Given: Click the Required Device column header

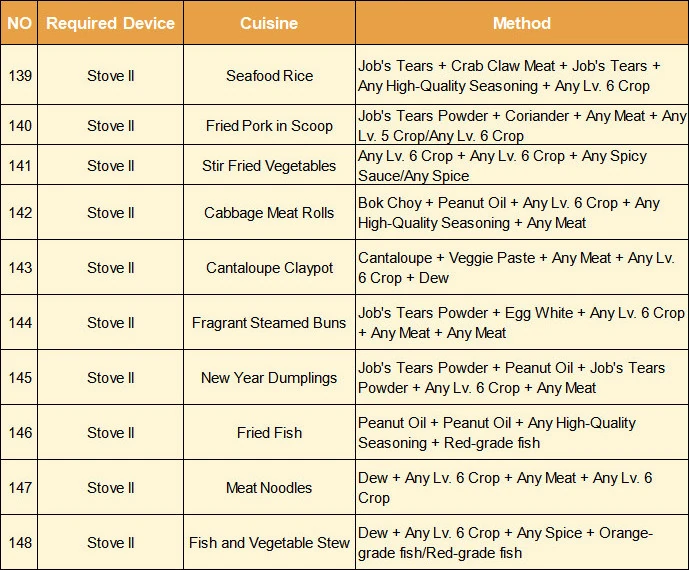Looking at the screenshot, I should click(x=110, y=23).
